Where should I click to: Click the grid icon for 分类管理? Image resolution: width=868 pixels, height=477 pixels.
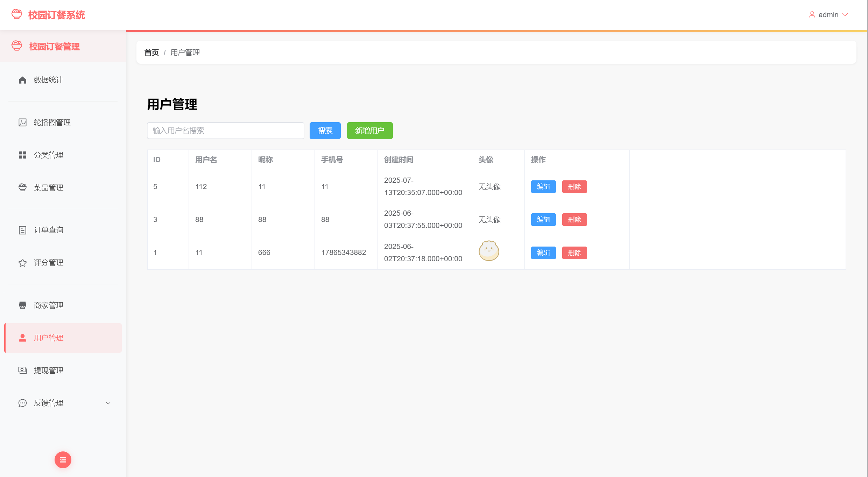[x=22, y=155]
